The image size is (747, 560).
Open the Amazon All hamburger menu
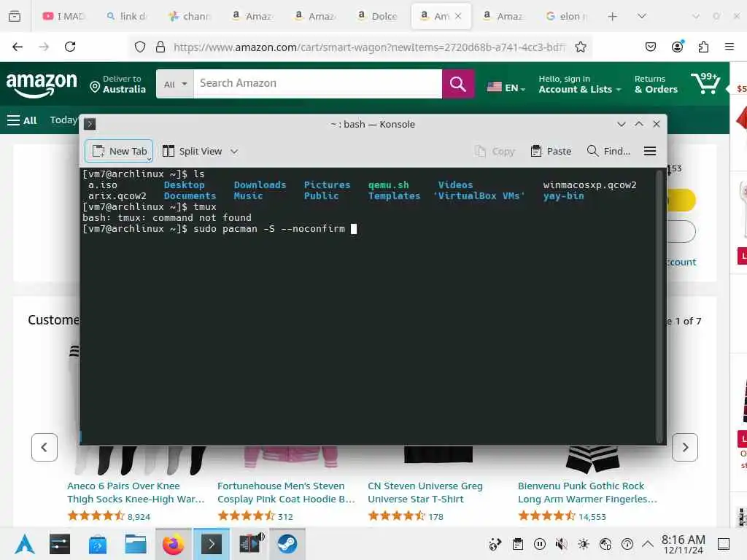pos(22,120)
